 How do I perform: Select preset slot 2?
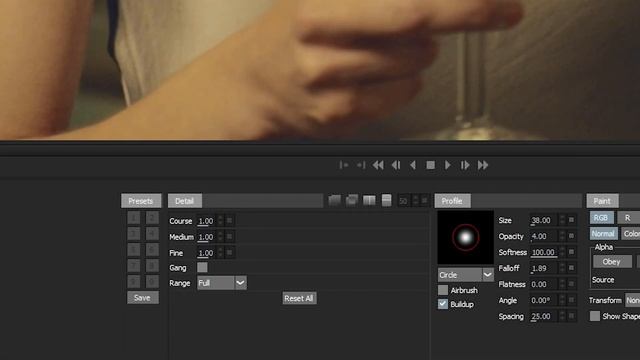point(152,218)
